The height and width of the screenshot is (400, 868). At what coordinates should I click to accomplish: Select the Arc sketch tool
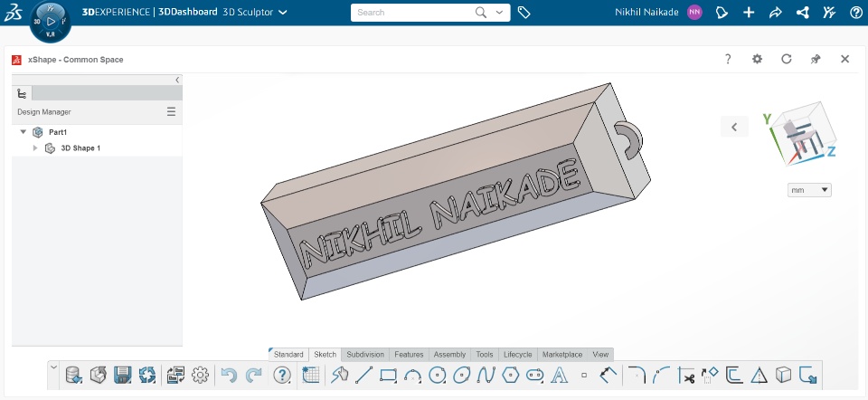(x=413, y=375)
